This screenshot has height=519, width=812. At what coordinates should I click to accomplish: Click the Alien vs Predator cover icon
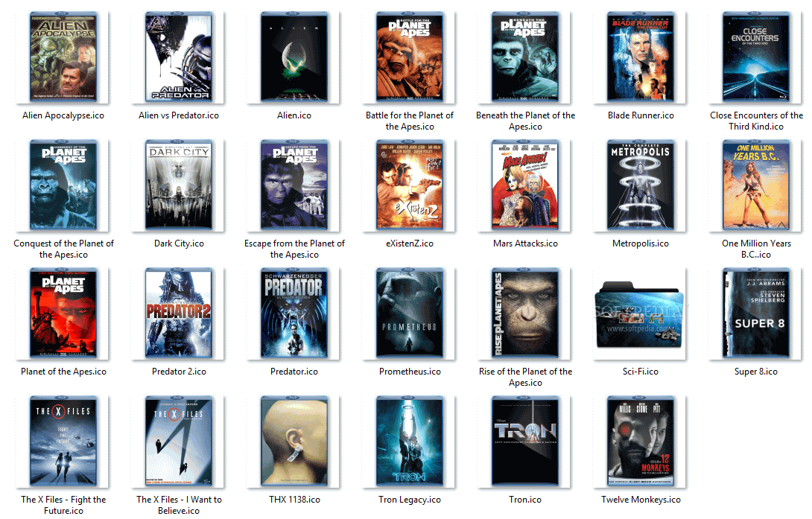point(179,57)
